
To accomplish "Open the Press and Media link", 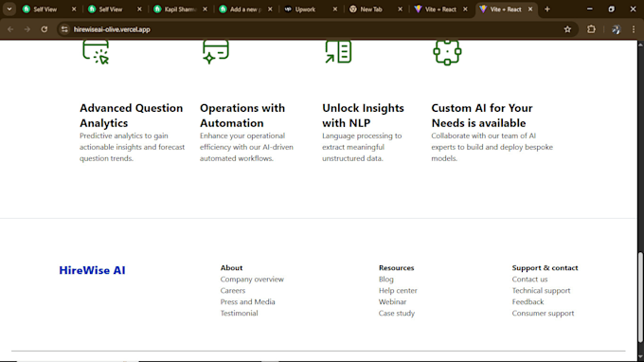I will tap(248, 301).
